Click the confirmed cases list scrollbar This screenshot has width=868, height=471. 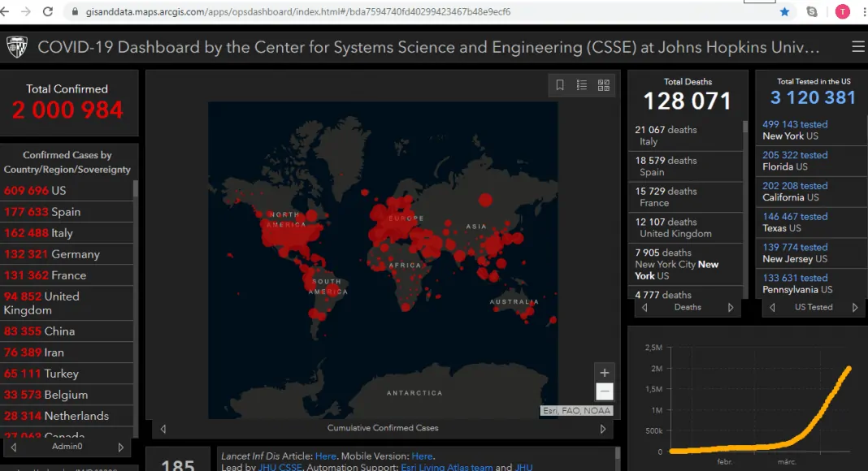[x=136, y=189]
